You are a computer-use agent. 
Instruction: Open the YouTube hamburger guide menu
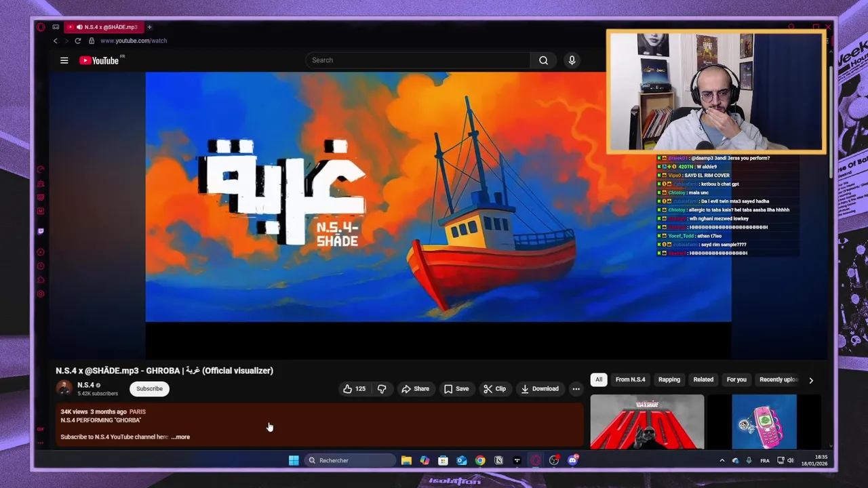click(x=64, y=60)
